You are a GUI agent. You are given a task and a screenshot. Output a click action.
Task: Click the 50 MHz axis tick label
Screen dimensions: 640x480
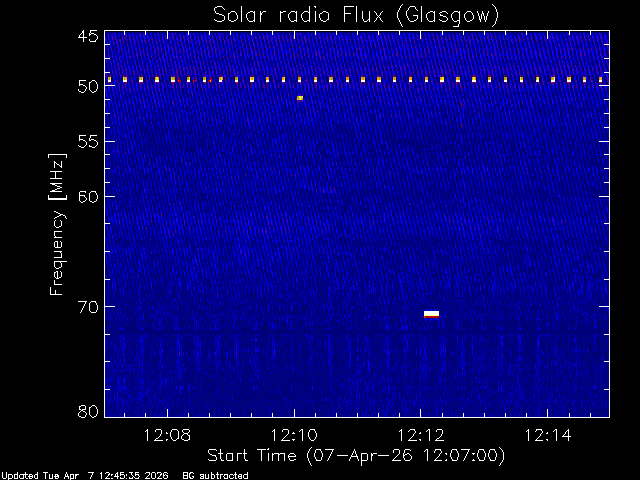[88, 87]
